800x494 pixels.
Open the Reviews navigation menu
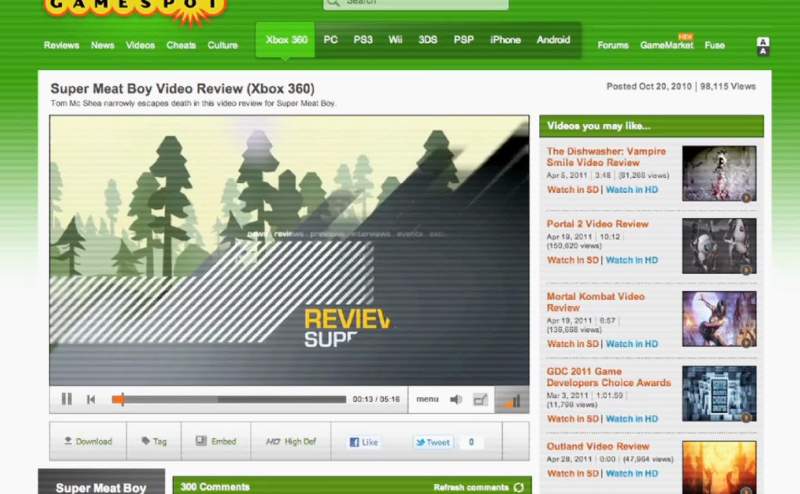click(61, 45)
